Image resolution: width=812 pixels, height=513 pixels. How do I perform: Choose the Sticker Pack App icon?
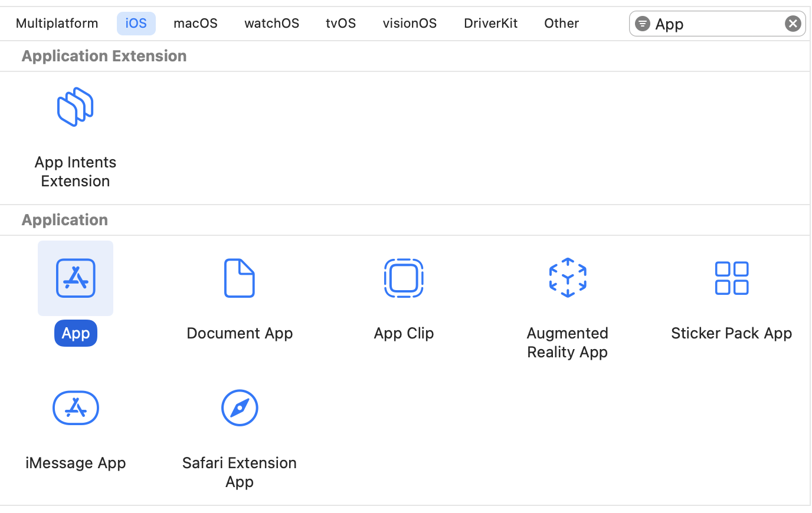tap(732, 278)
